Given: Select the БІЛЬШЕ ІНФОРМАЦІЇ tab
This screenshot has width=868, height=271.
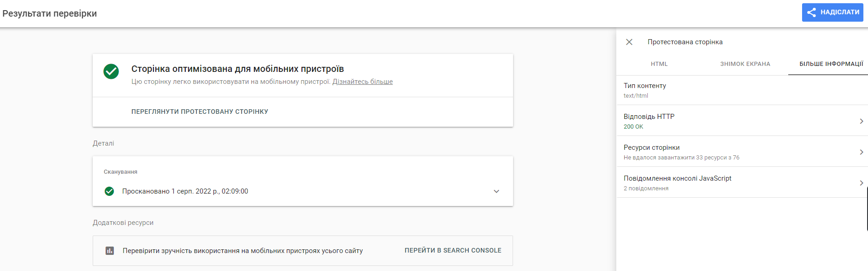Looking at the screenshot, I should tap(827, 64).
